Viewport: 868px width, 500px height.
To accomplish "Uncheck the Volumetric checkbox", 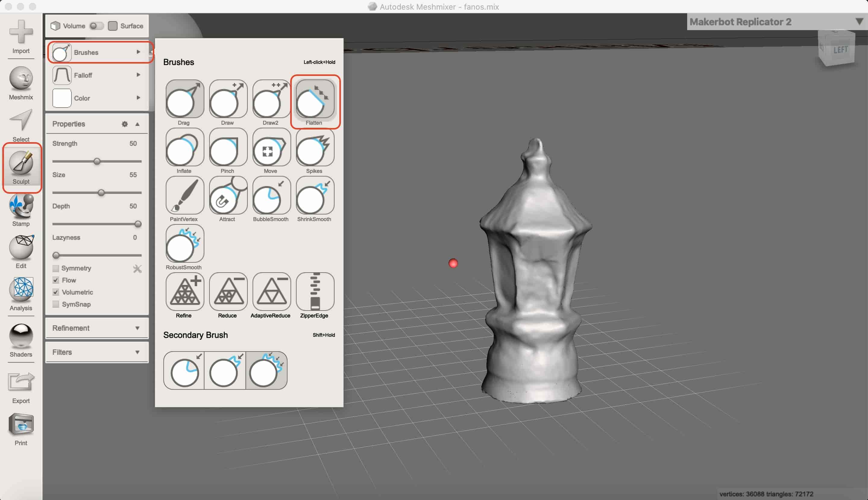I will [56, 292].
